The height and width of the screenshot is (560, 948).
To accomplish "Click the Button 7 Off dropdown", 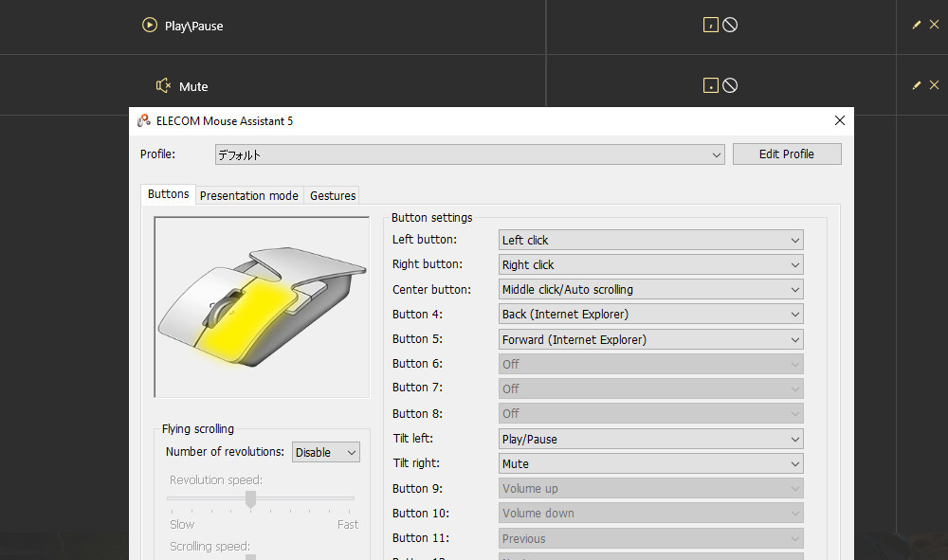I will pyautogui.click(x=650, y=389).
